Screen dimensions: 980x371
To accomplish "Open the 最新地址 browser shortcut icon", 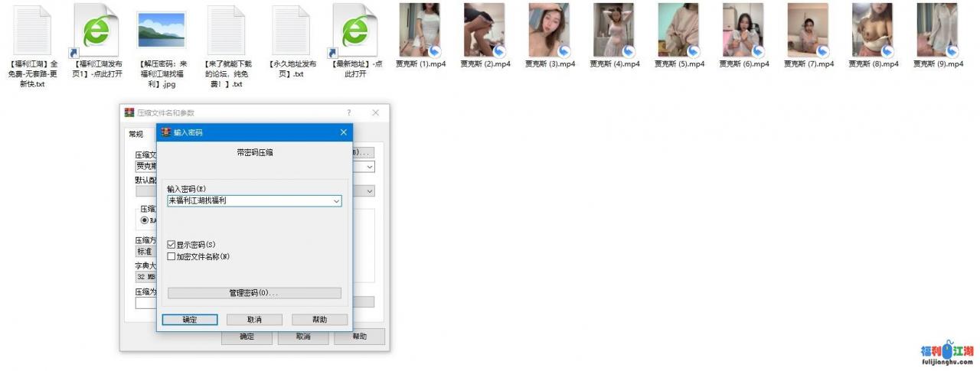I will pyautogui.click(x=354, y=31).
